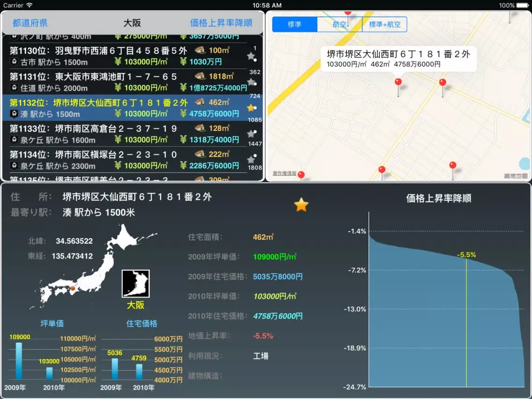The width and height of the screenshot is (532, 399).
Task: Tap the 2010年 住宅価格 bar labeled 4759
Action: point(139,371)
